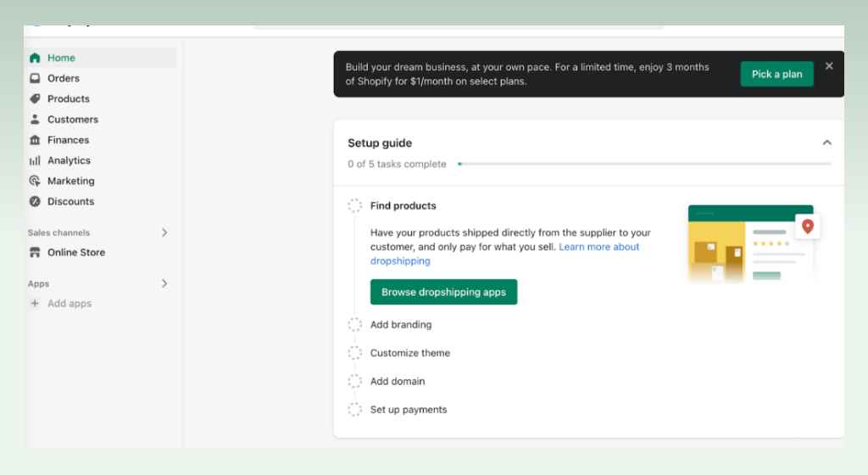Expand the Customize theme task
This screenshot has height=475, width=868.
coord(409,353)
